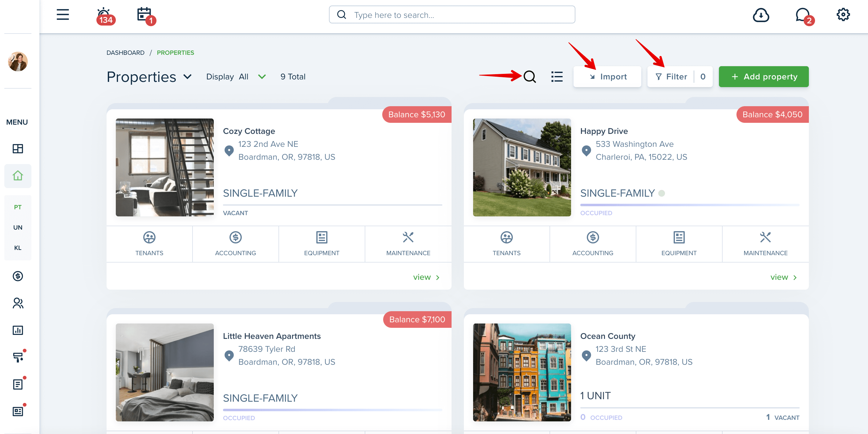Image resolution: width=868 pixels, height=434 pixels.
Task: Open the Filter button
Action: pyautogui.click(x=680, y=77)
